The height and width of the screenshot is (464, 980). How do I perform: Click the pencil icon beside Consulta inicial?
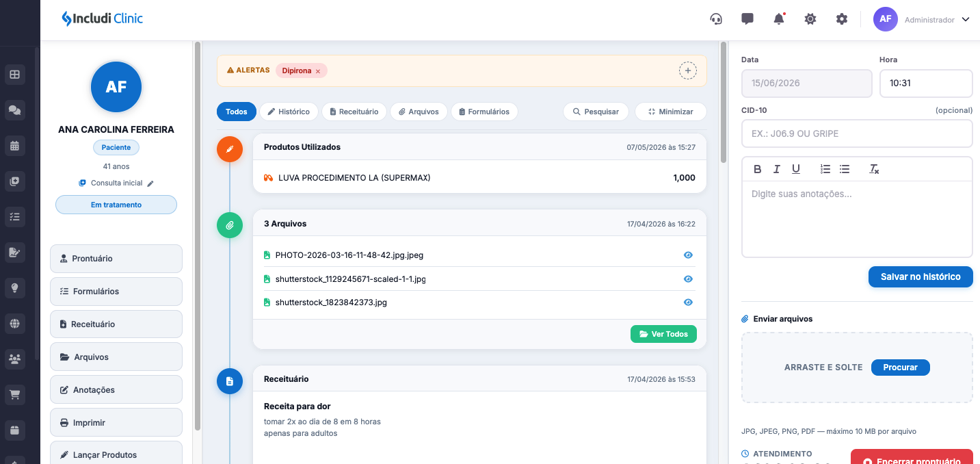point(150,183)
